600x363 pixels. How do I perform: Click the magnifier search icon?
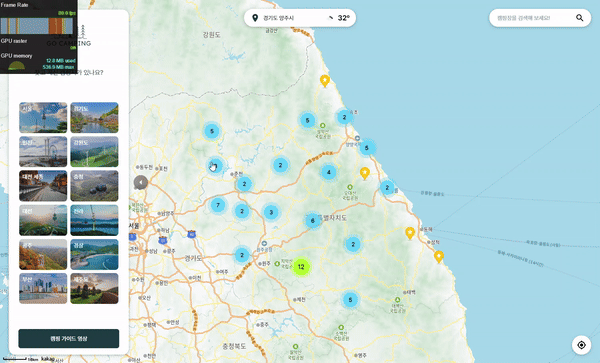580,18
